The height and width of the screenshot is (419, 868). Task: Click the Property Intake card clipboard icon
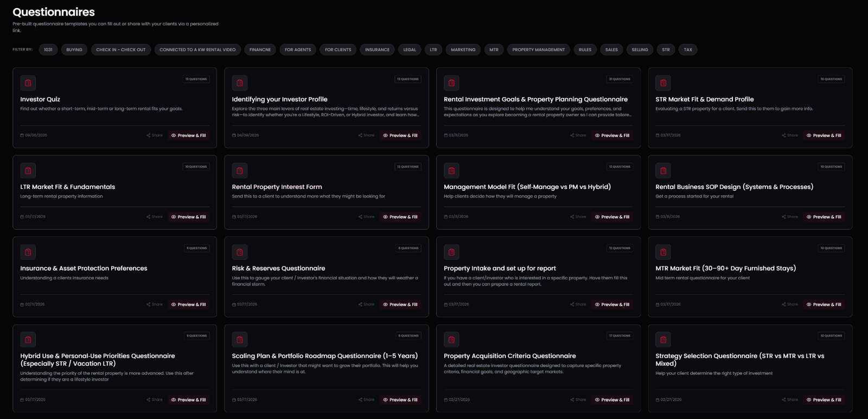[451, 252]
